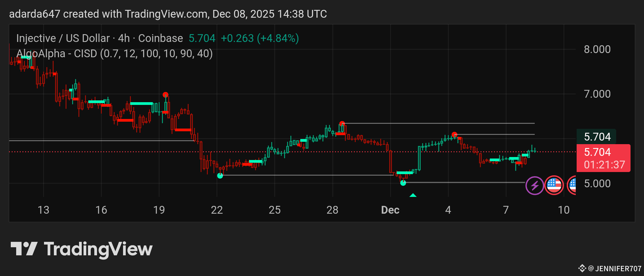Viewport: 644px width, 276px height.
Task: Click the red swing-high dot near Dec 4
Action: [x=454, y=135]
